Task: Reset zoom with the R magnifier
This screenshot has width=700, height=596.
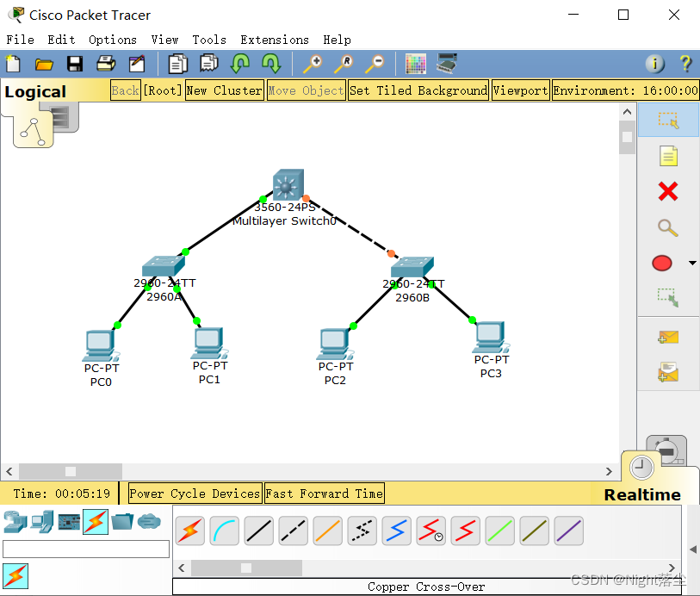Action: click(344, 64)
